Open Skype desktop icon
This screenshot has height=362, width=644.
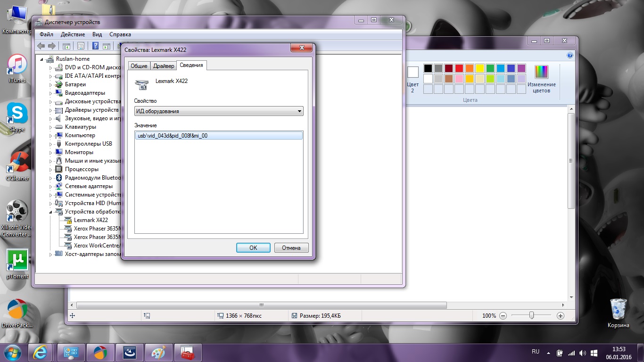17,115
